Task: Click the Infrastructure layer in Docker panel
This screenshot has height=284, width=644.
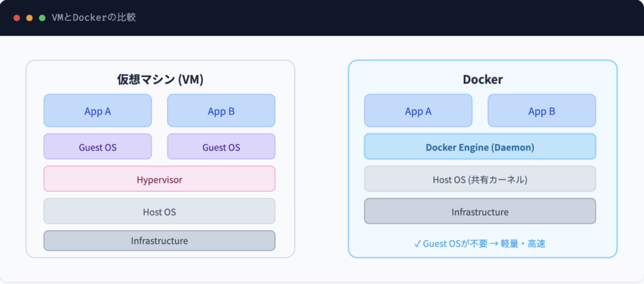Action: coord(480,212)
